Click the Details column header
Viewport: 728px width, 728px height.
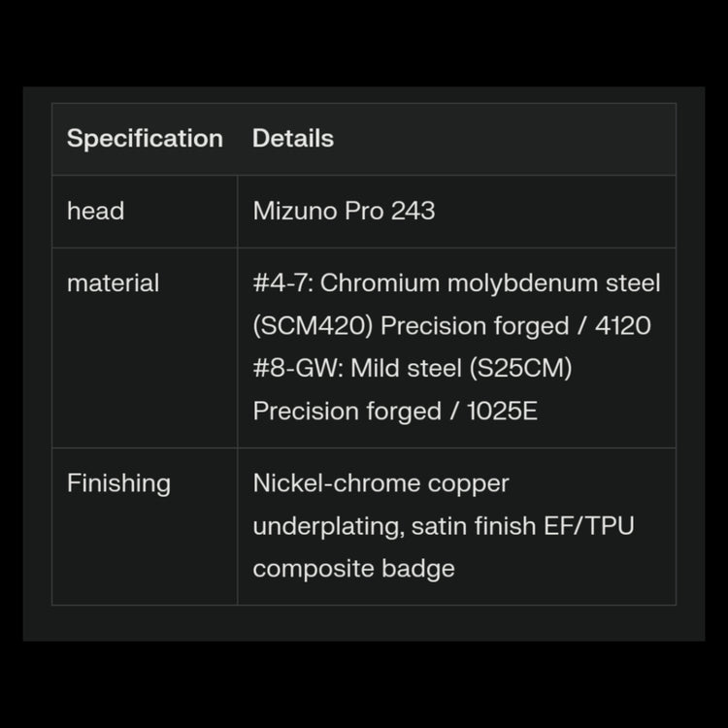click(x=292, y=139)
